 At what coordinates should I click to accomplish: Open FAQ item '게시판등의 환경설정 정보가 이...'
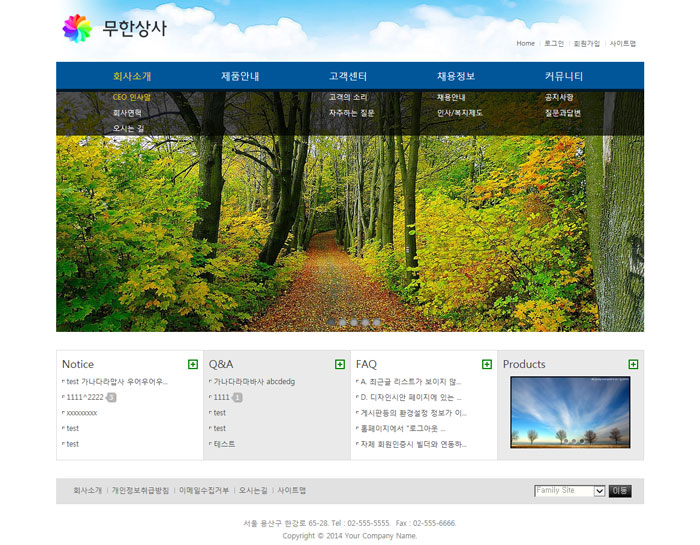tap(413, 413)
